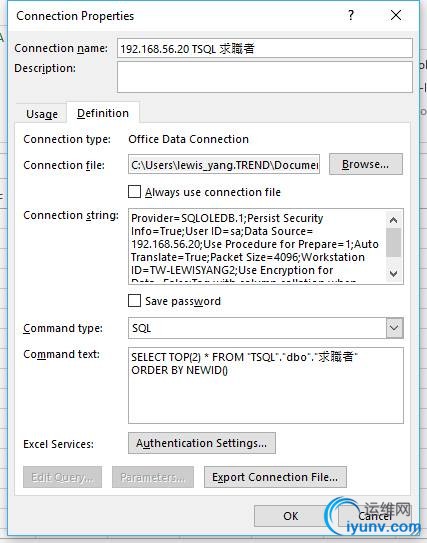
Task: Click the connection string scroll up arrow
Action: 393,220
